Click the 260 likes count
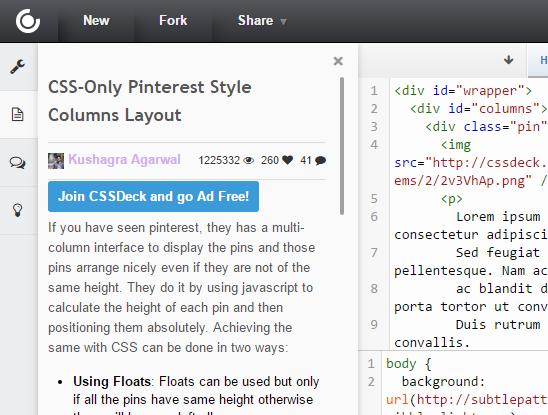Viewport: 548px width, 415px height. click(270, 160)
